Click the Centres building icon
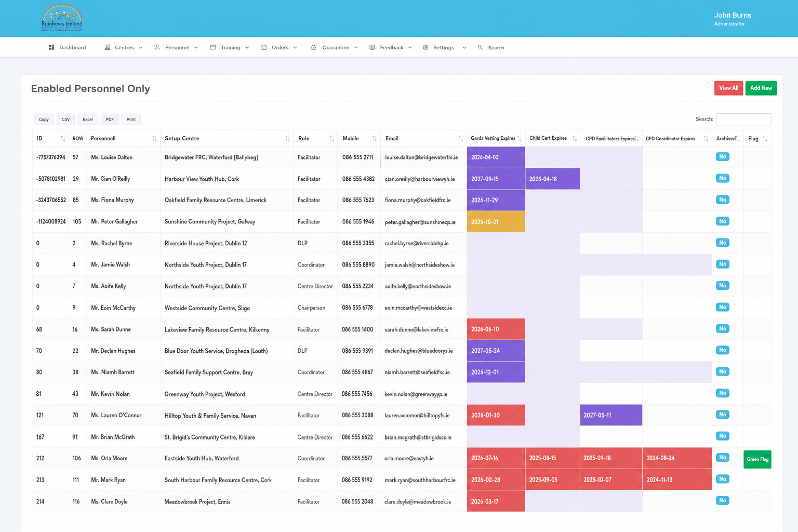798x532 pixels. pyautogui.click(x=108, y=47)
